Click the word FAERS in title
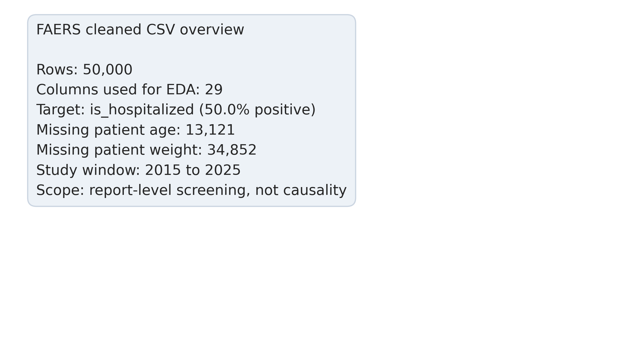Screen dimensions: 622x364 (x=58, y=30)
